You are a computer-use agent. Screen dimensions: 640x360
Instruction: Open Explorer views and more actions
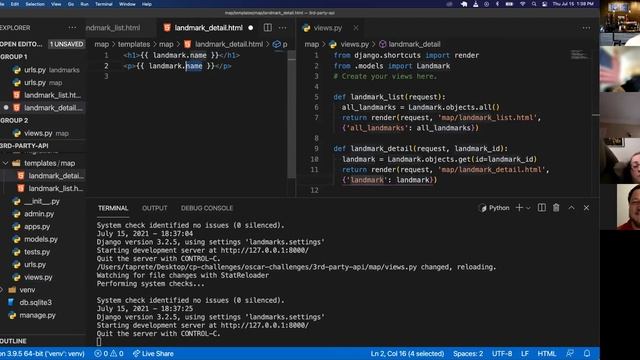coord(72,28)
